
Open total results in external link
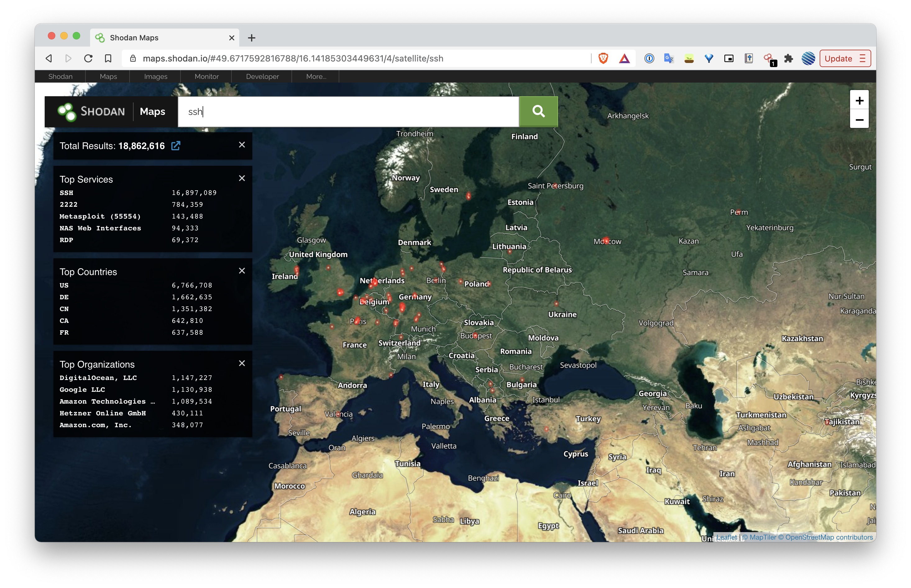point(176,146)
